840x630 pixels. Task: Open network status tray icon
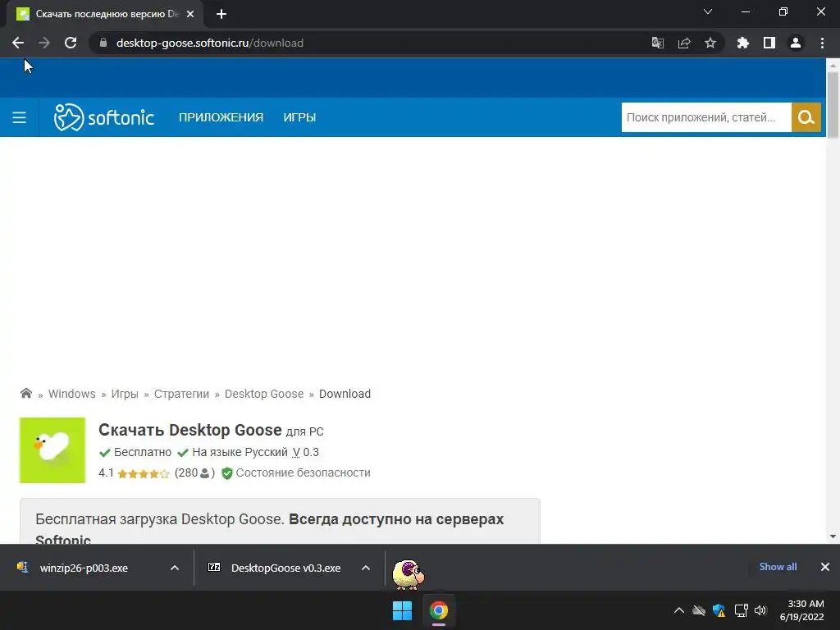pyautogui.click(x=741, y=610)
